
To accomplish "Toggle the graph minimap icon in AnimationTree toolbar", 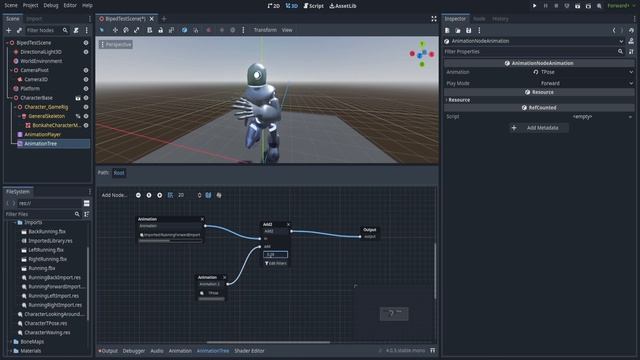I will point(208,195).
